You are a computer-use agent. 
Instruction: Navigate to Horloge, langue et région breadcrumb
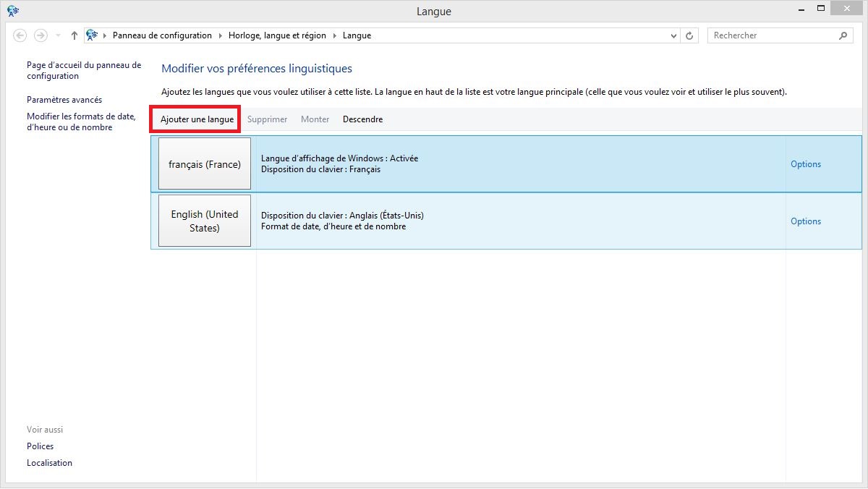(277, 35)
